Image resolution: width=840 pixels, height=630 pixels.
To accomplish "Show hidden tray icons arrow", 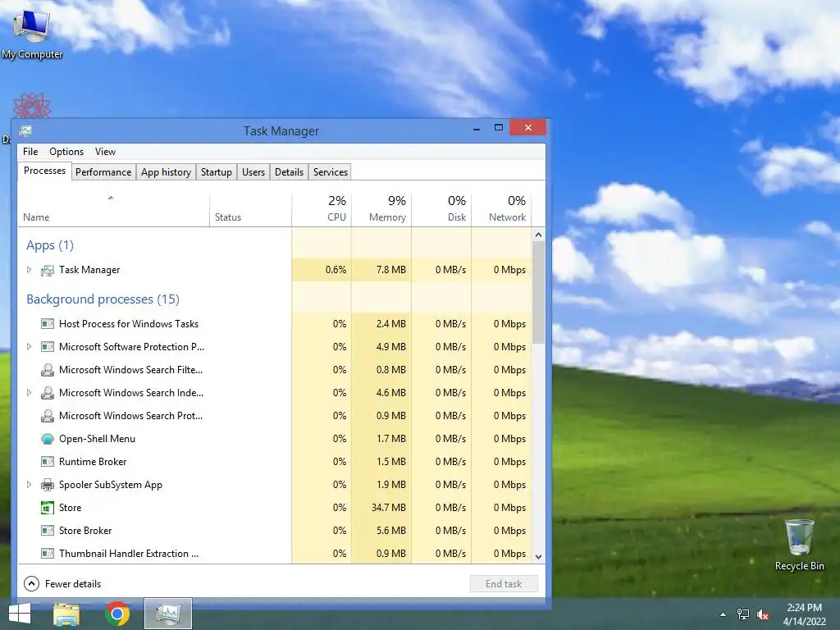I will pos(724,614).
